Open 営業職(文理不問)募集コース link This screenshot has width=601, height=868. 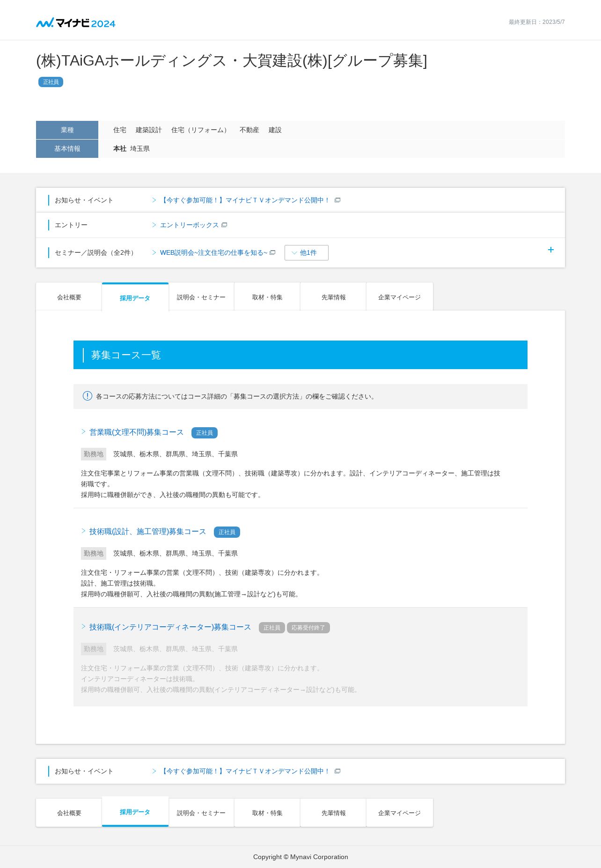(137, 432)
